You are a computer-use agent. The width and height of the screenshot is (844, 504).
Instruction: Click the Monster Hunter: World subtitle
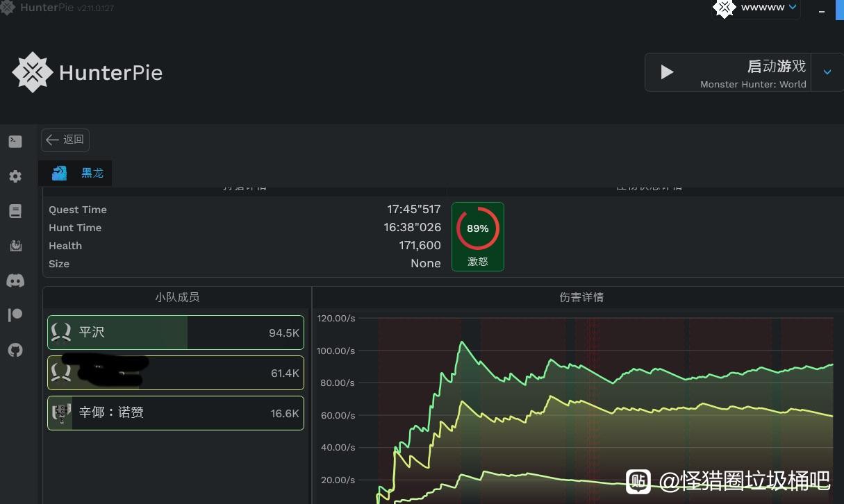tap(753, 85)
